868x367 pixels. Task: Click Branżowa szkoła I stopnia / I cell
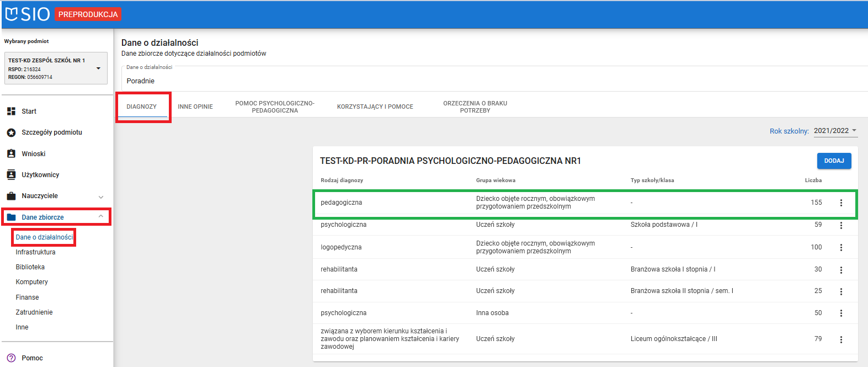673,269
